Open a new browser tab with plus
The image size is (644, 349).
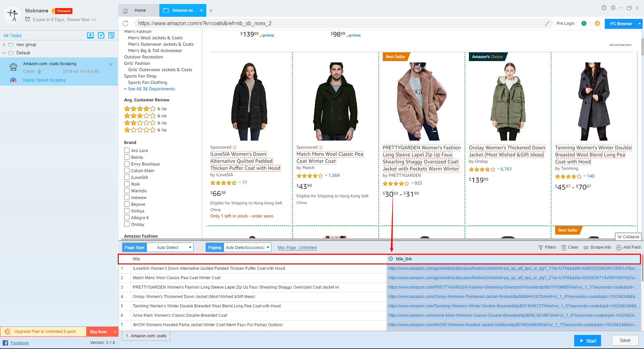211,11
